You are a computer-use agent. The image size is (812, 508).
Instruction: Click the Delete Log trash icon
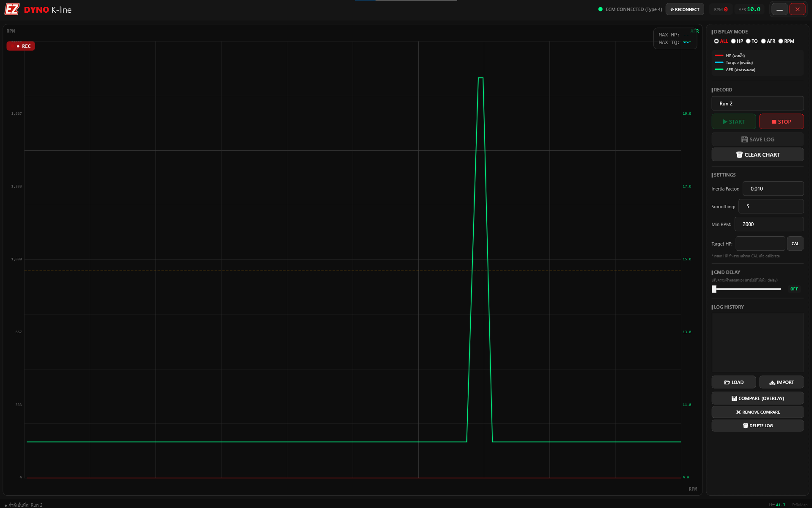click(x=746, y=425)
